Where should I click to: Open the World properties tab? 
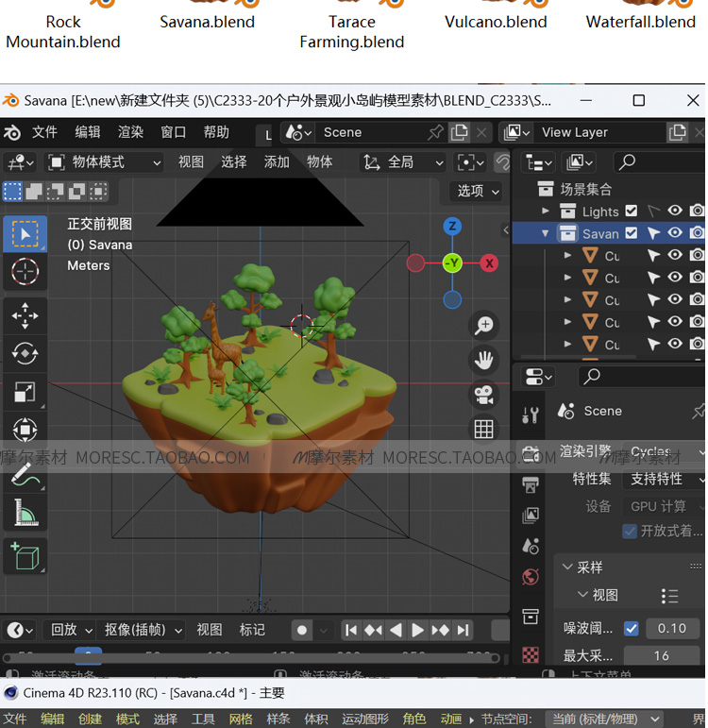click(x=531, y=577)
